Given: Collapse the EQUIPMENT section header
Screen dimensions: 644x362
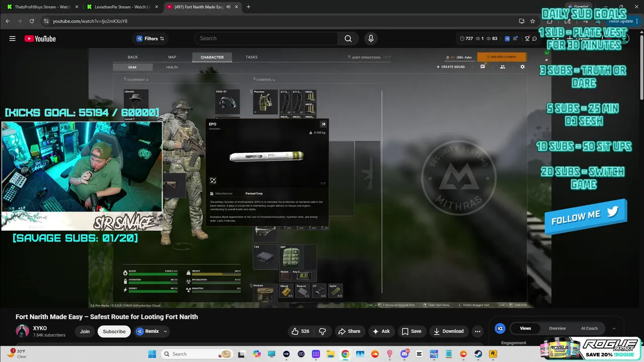Looking at the screenshot, I should (x=136, y=79).
